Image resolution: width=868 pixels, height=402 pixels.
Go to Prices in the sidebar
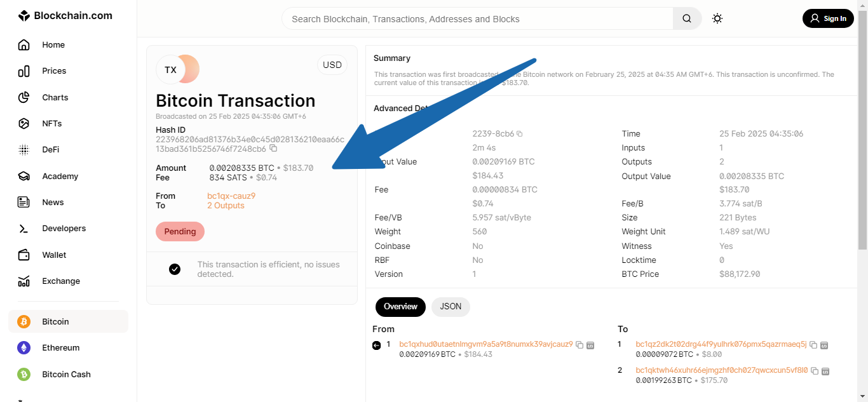[x=54, y=71]
